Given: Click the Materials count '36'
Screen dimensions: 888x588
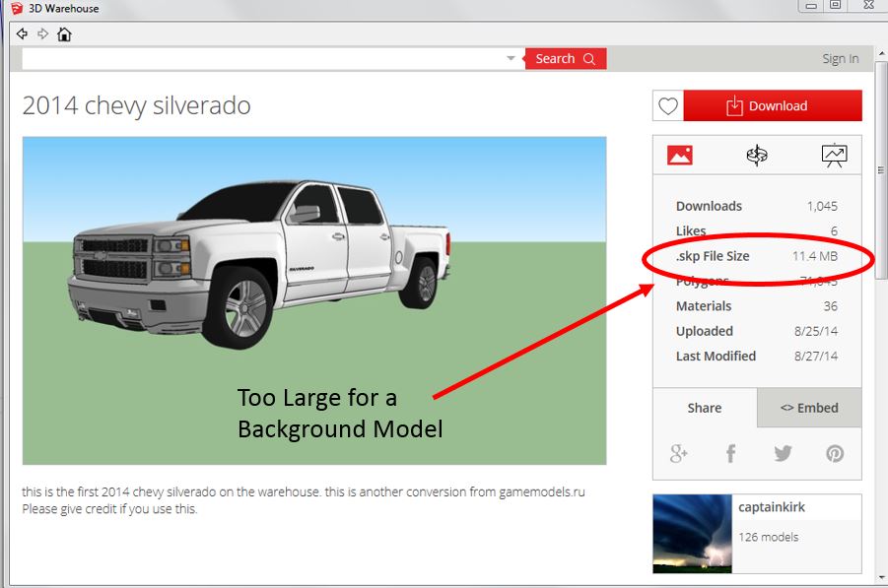Looking at the screenshot, I should pos(830,306).
